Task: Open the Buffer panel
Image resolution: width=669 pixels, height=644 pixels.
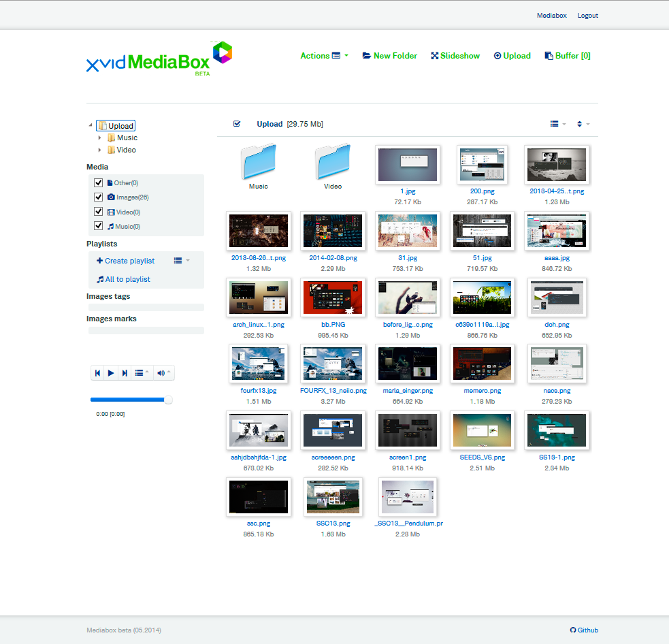Action: coord(566,56)
